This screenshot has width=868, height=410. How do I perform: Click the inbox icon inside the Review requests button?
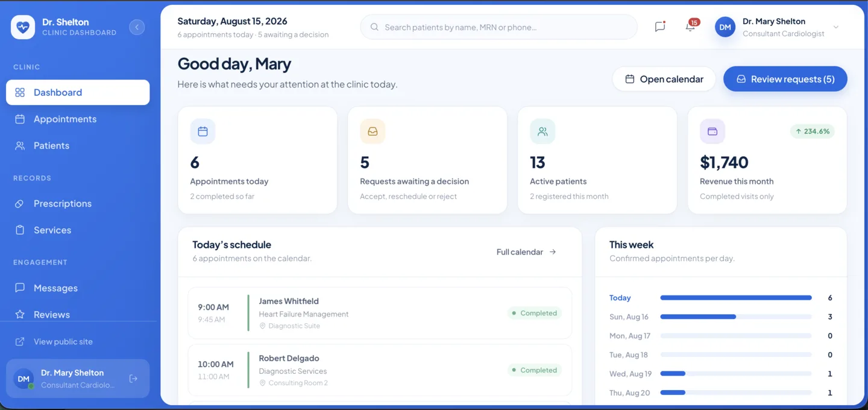[741, 79]
